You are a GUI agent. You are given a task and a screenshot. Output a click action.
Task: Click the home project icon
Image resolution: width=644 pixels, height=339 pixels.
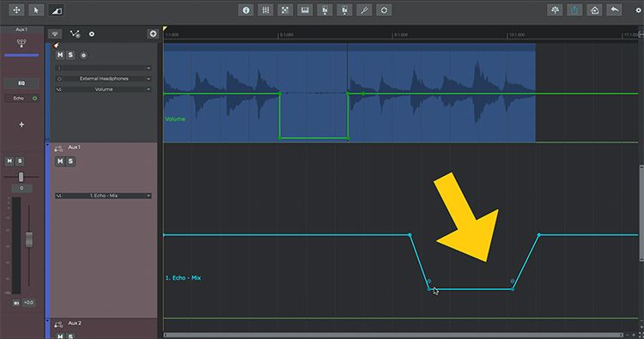(x=595, y=10)
